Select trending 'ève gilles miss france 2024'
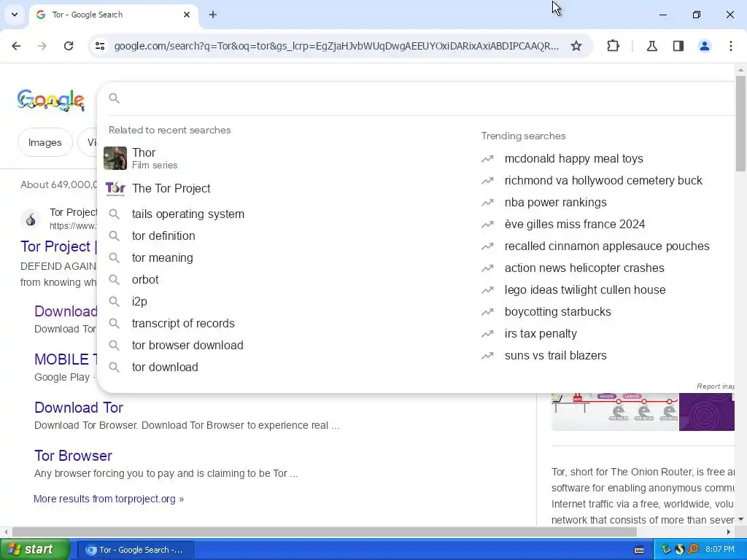This screenshot has height=560, width=747. pyautogui.click(x=575, y=225)
